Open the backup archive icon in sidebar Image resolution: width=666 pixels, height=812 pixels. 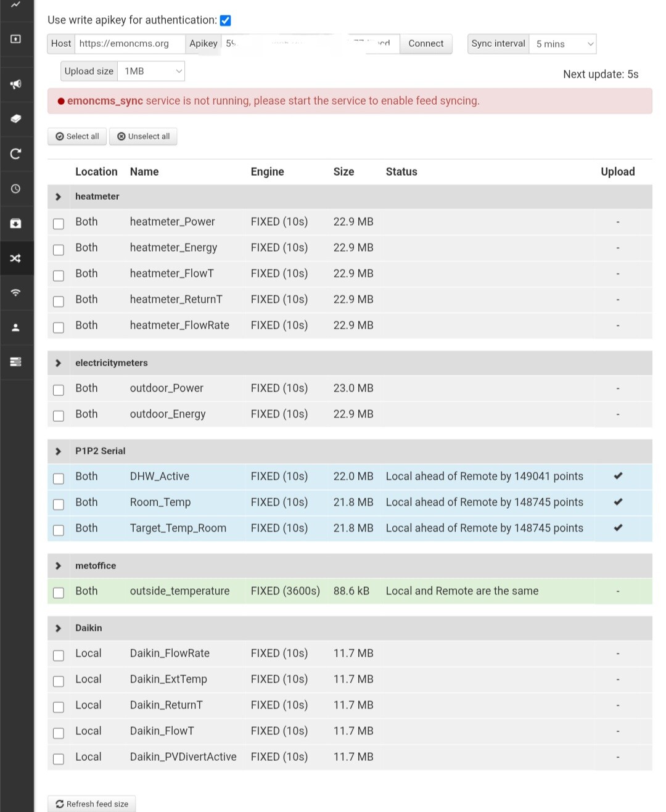pyautogui.click(x=16, y=223)
